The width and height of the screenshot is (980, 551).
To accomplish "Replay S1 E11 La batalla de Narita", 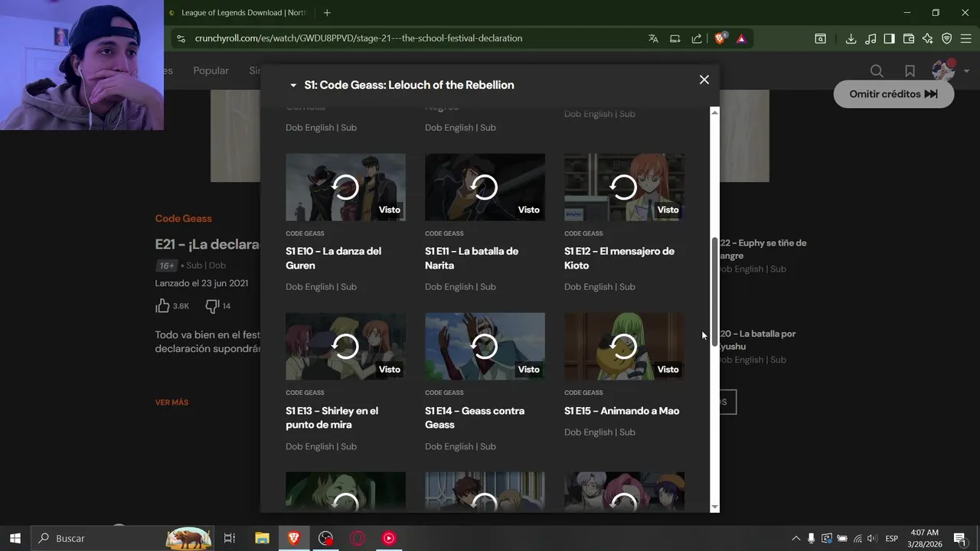I will (x=485, y=187).
